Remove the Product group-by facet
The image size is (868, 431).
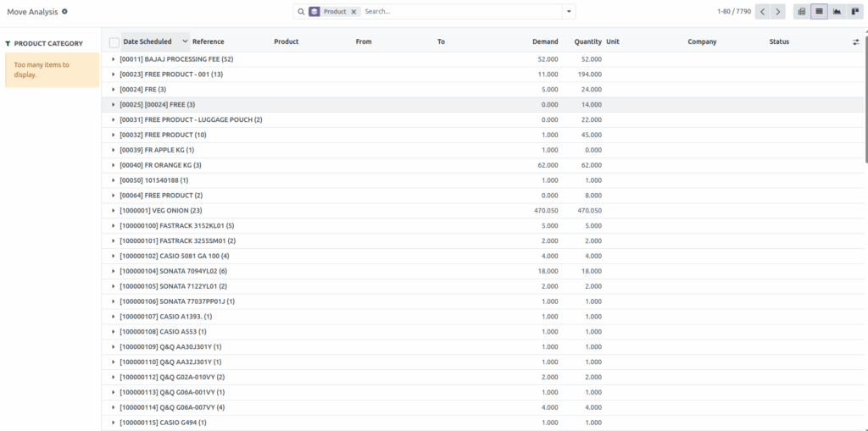353,12
